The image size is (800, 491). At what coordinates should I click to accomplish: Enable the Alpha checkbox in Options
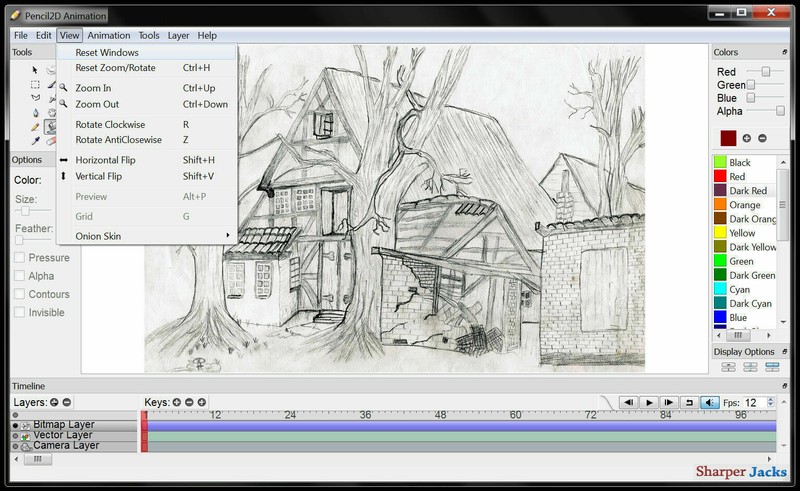(x=20, y=276)
